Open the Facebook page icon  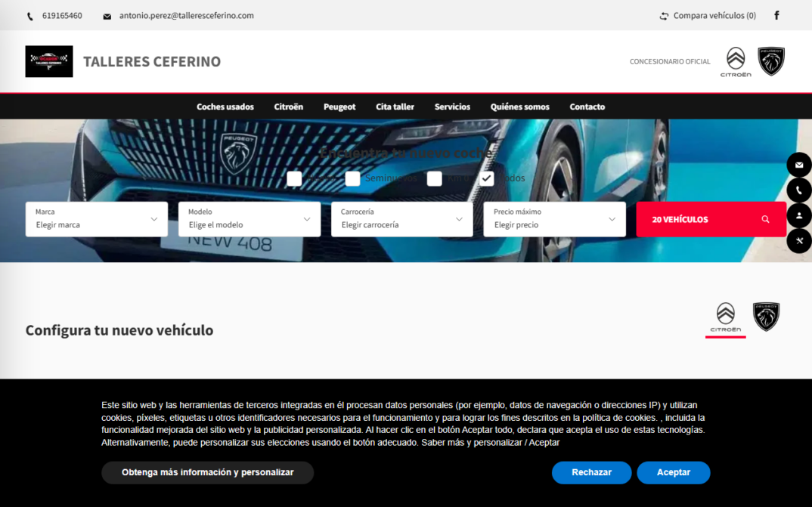tap(776, 16)
